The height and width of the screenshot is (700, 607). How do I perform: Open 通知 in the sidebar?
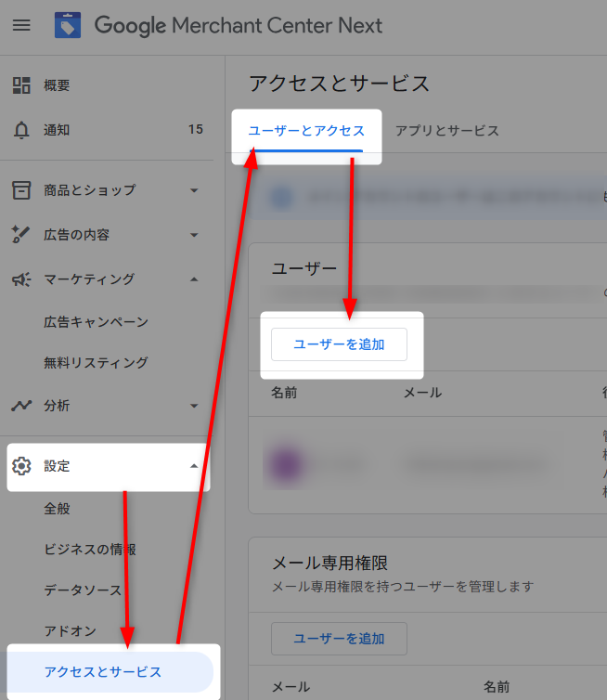point(57,130)
